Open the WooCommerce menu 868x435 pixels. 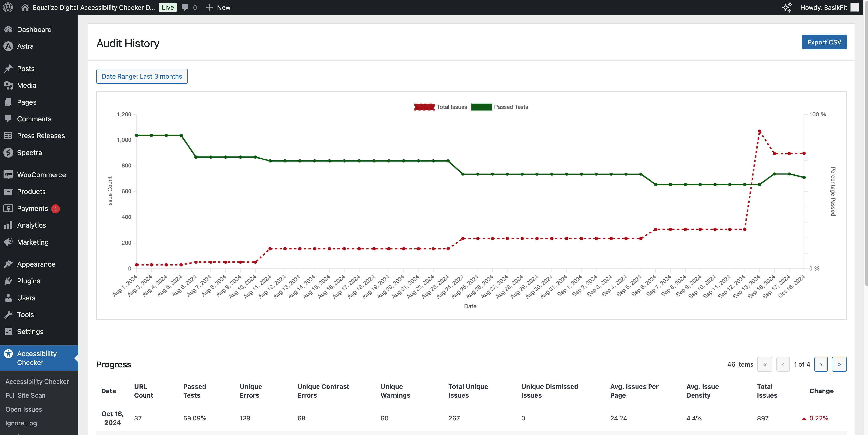[x=39, y=174]
